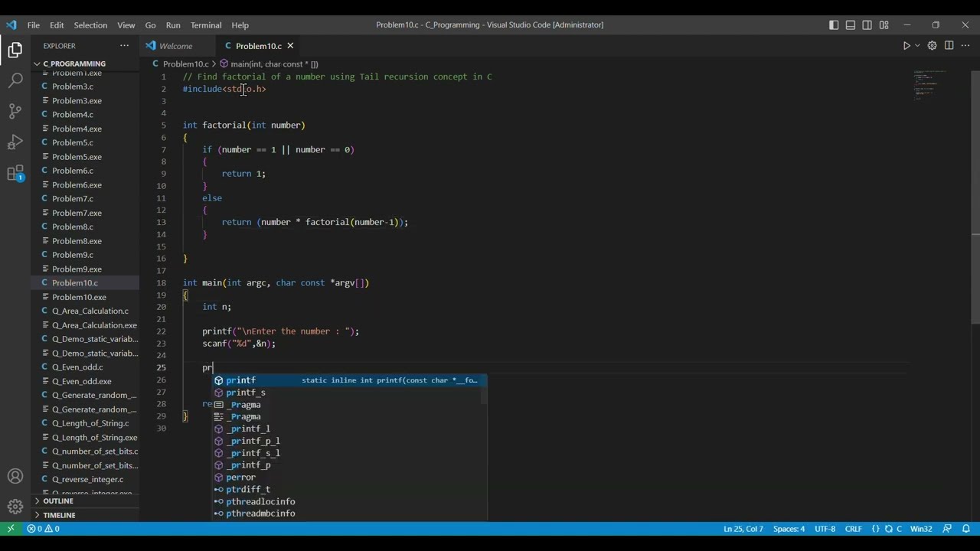This screenshot has height=551, width=980.
Task: Open the Search view in activity bar
Action: pos(15,80)
